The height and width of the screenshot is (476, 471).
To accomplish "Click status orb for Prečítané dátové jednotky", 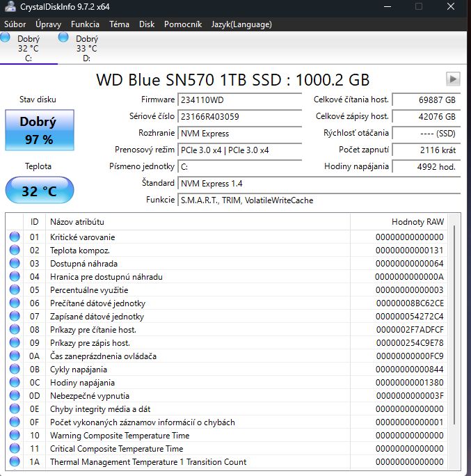I will click(15, 303).
